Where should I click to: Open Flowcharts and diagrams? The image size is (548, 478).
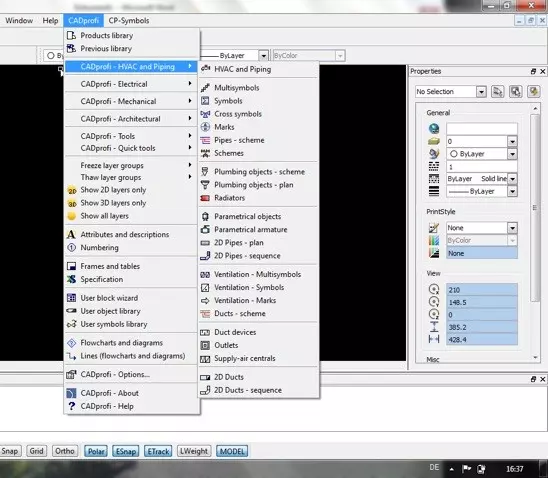(121, 343)
